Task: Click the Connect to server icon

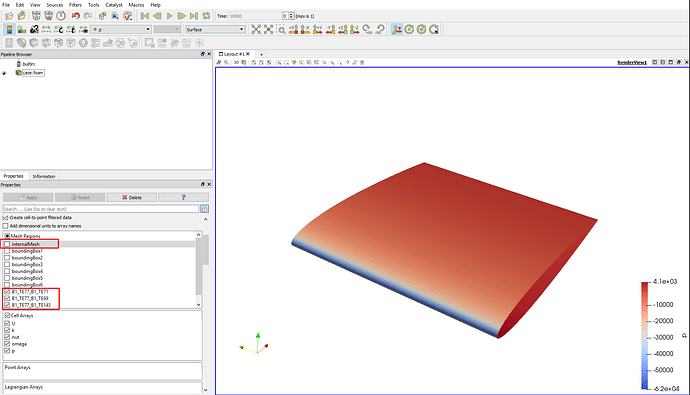Action: (x=36, y=16)
